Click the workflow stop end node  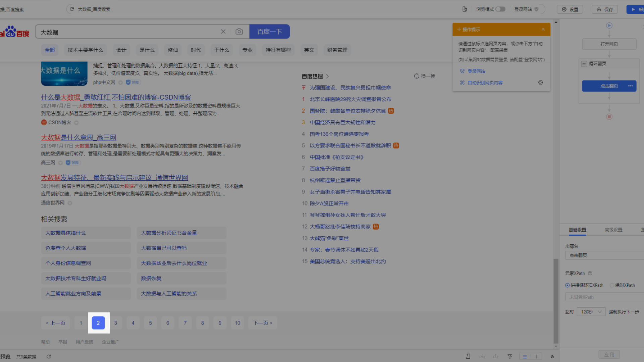pos(609,117)
